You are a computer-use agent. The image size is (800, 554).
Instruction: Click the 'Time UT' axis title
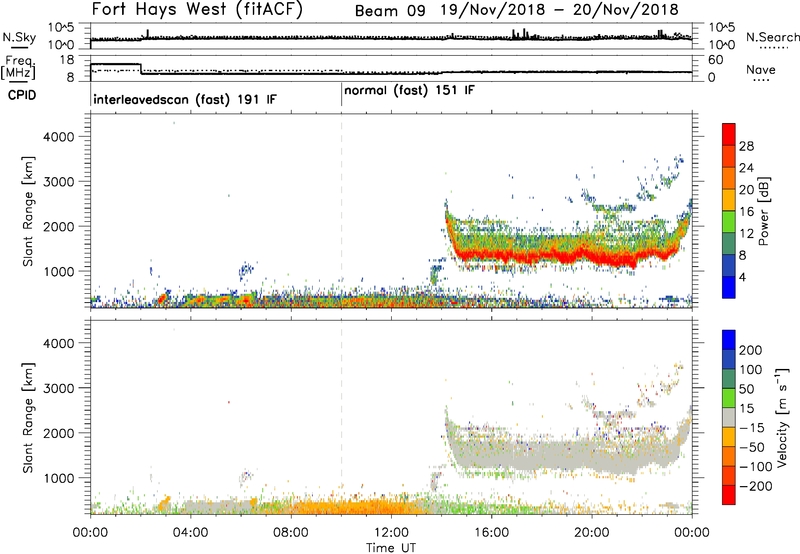point(391,548)
